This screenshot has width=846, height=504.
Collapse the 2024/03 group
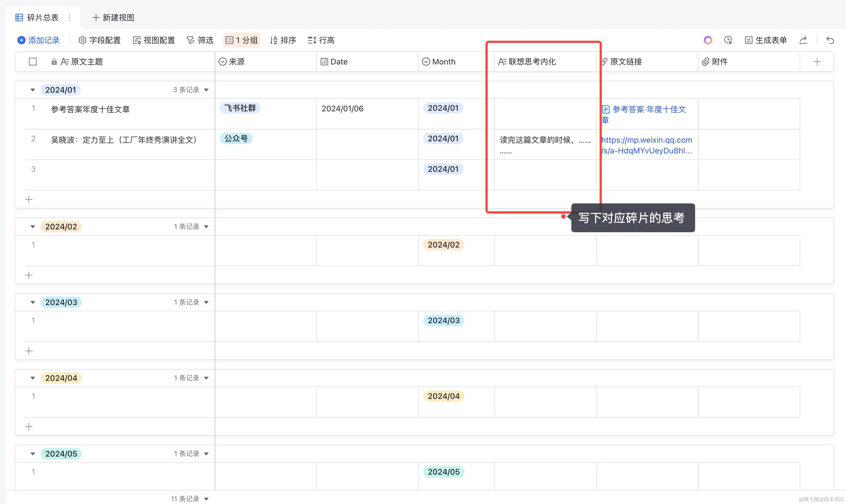click(x=32, y=302)
